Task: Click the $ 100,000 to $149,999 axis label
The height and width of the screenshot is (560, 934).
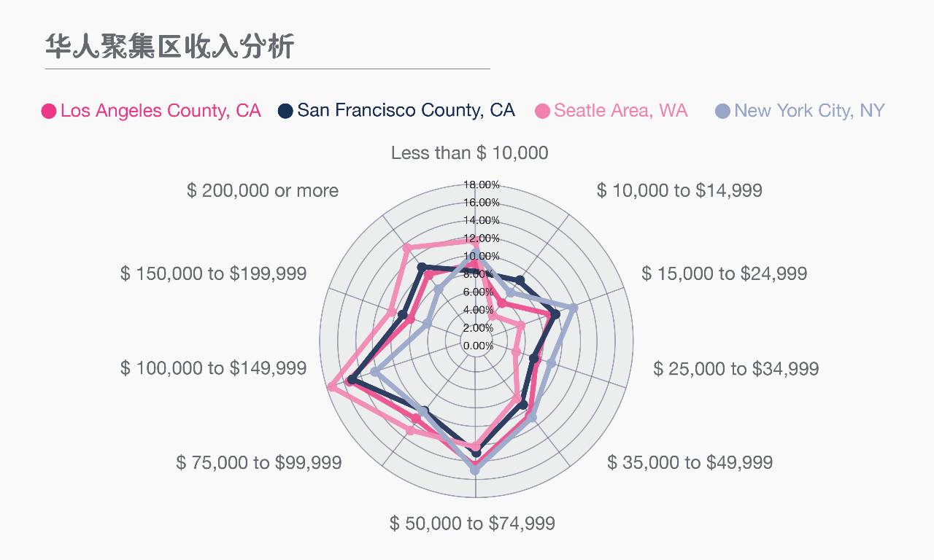Action: tap(213, 368)
